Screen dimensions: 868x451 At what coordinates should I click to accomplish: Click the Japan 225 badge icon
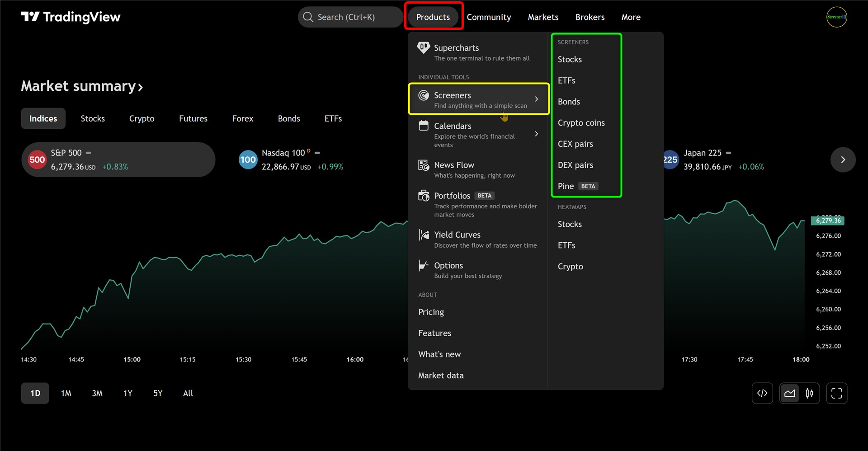(670, 160)
